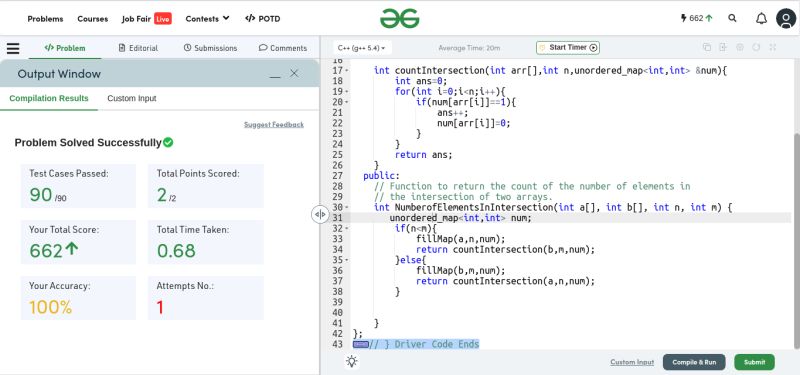This screenshot has height=375, width=800.
Task: Open the C++ language dropdown
Action: (362, 48)
